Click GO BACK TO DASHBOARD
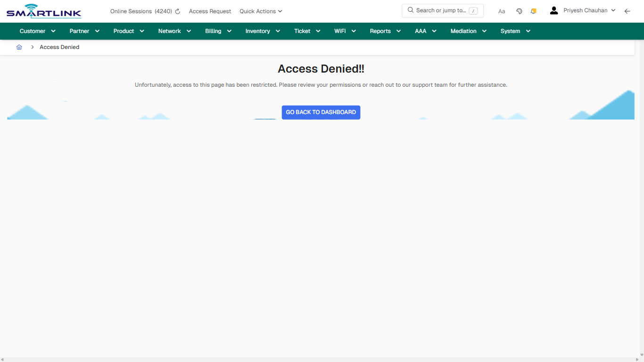This screenshot has height=362, width=644. [321, 112]
